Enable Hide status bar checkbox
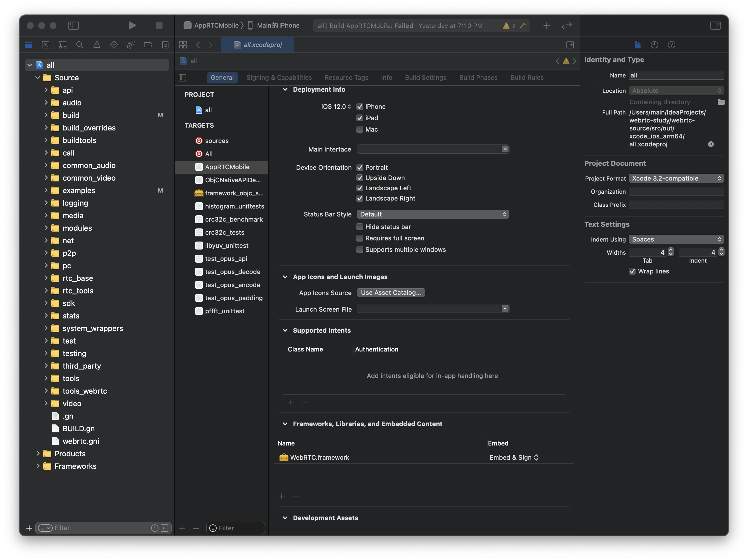This screenshot has height=560, width=748. click(x=360, y=227)
